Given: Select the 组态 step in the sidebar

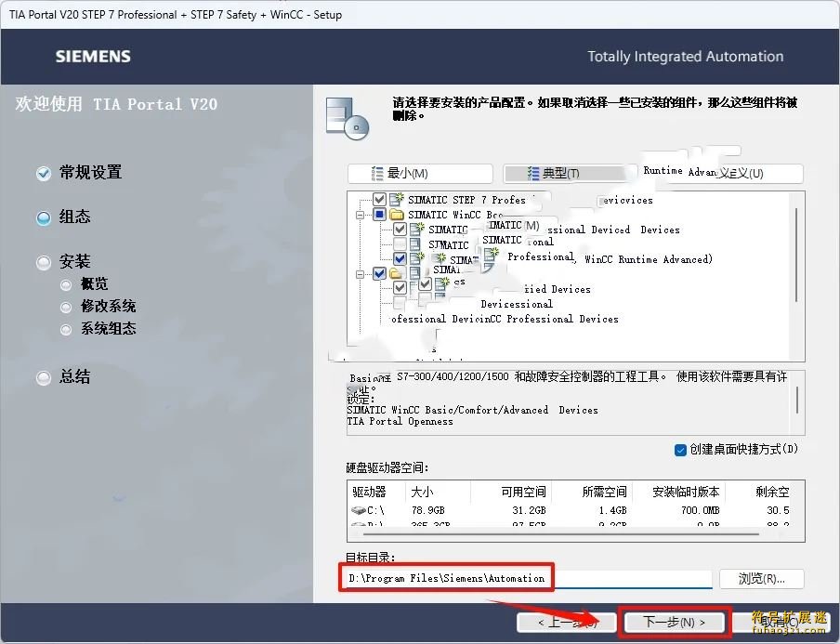Looking at the screenshot, I should tap(74, 217).
